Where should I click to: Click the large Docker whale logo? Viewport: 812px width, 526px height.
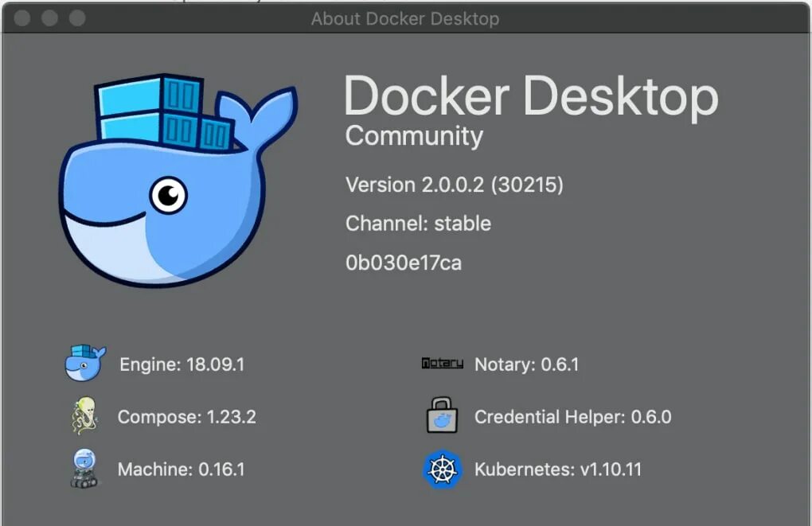coord(178,180)
